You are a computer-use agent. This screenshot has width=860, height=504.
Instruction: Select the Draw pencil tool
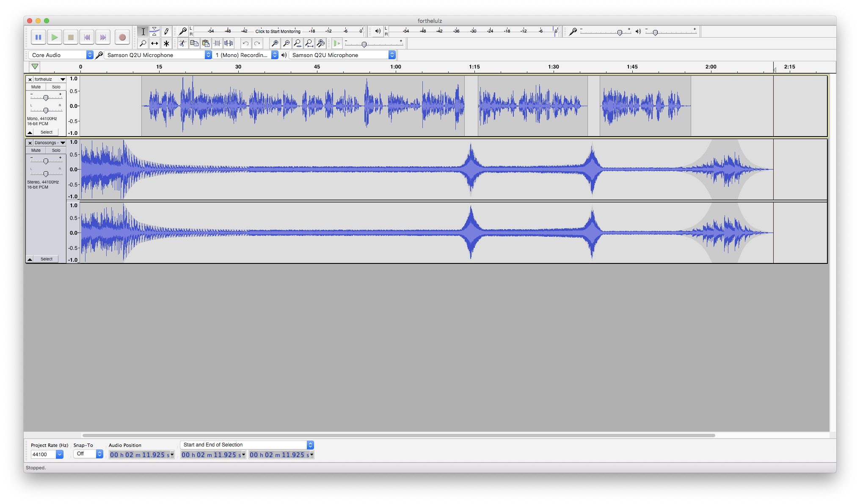(x=166, y=31)
